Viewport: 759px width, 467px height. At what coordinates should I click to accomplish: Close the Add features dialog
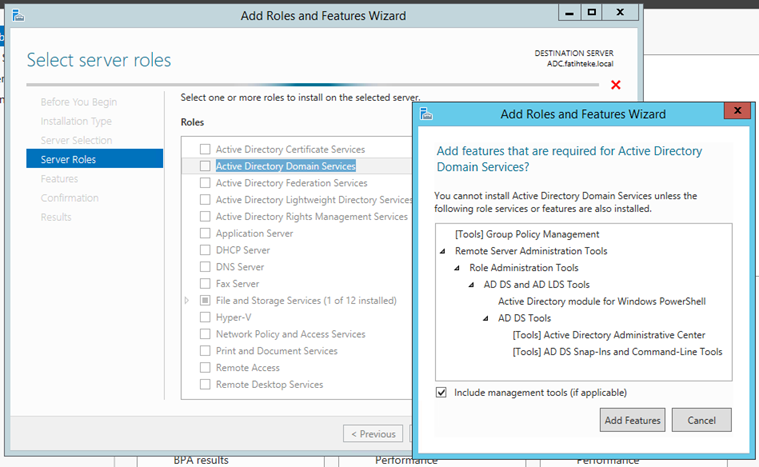click(x=737, y=111)
